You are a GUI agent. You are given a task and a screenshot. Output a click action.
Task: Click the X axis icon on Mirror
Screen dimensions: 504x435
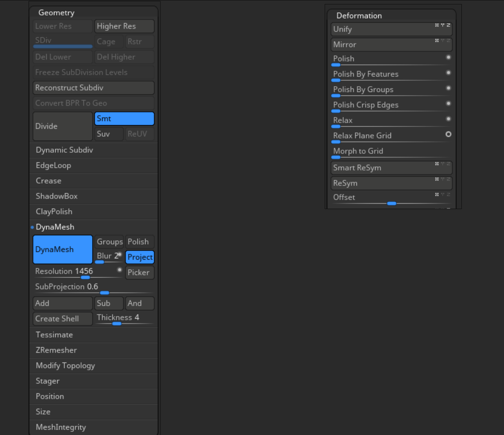pyautogui.click(x=437, y=41)
